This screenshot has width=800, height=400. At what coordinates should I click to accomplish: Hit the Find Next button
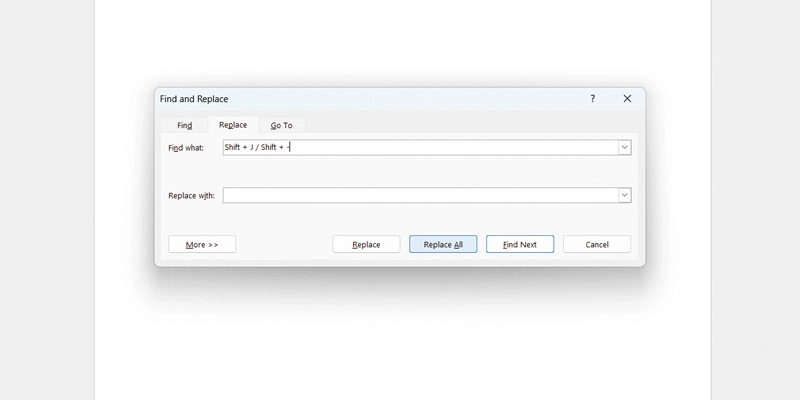tap(520, 244)
